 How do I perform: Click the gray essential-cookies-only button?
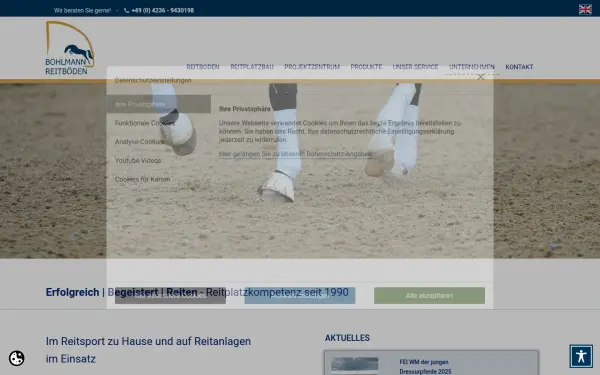[x=170, y=296]
